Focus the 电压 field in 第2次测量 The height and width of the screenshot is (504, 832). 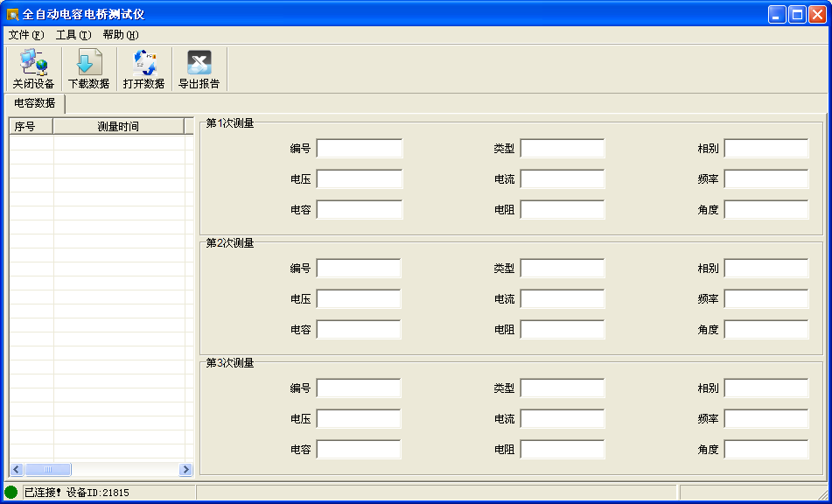359,299
